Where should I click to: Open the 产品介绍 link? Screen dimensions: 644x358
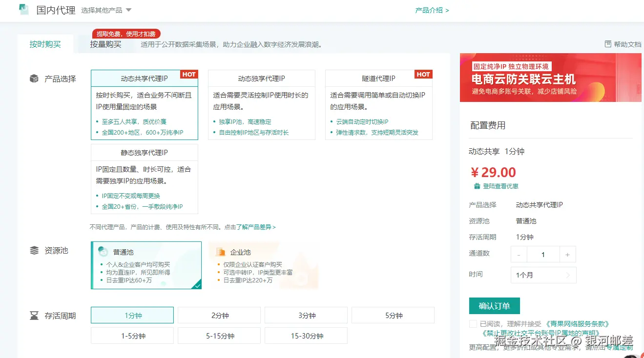coord(432,10)
